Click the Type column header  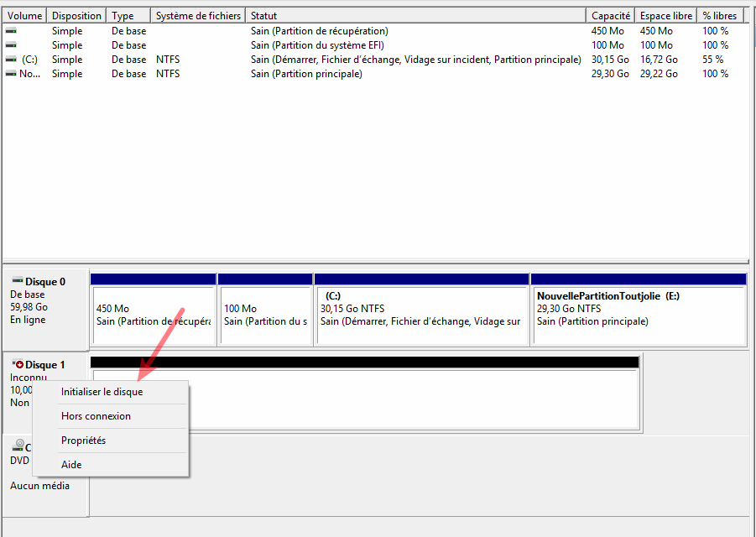[128, 15]
